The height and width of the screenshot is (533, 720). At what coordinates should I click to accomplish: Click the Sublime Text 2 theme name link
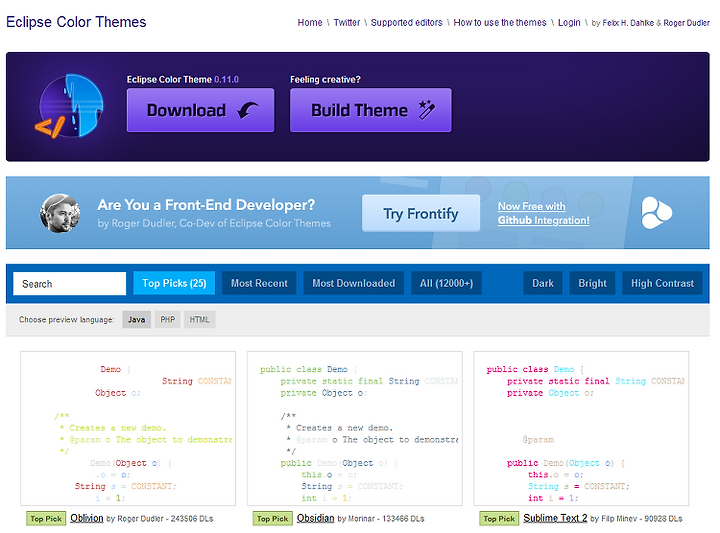coord(555,518)
